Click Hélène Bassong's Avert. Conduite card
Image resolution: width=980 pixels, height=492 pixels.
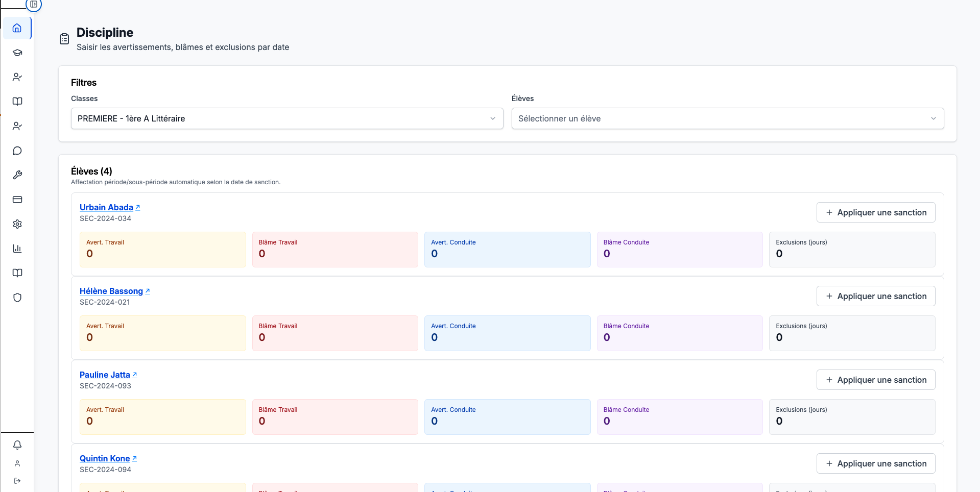(508, 333)
